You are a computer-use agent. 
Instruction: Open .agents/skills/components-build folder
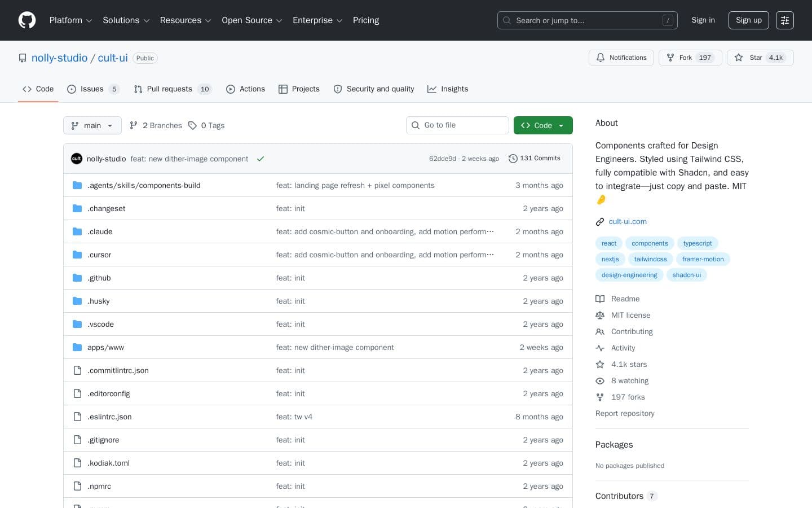(144, 185)
